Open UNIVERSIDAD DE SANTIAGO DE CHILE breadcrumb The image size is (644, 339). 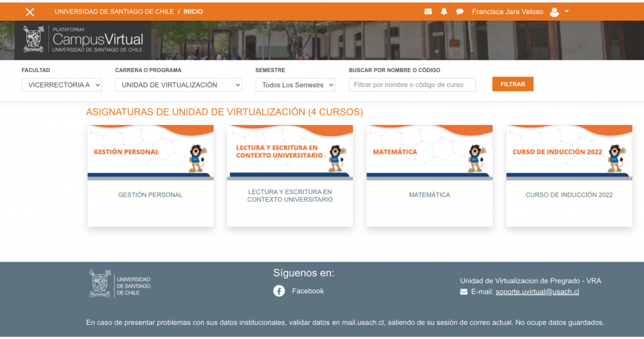pyautogui.click(x=114, y=12)
